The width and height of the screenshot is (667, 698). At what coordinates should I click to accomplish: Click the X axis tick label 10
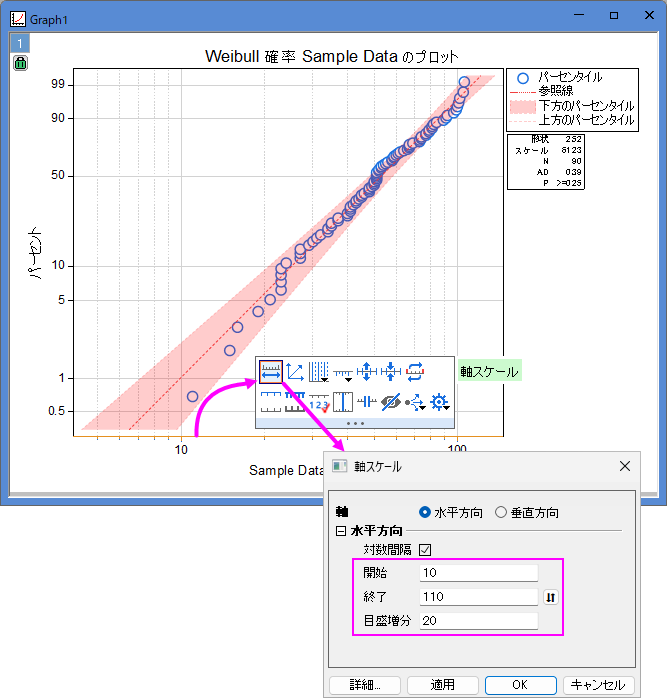[x=181, y=450]
